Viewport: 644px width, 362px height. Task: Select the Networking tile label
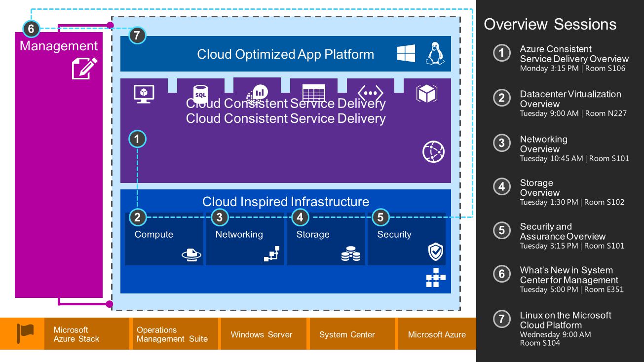pos(239,234)
